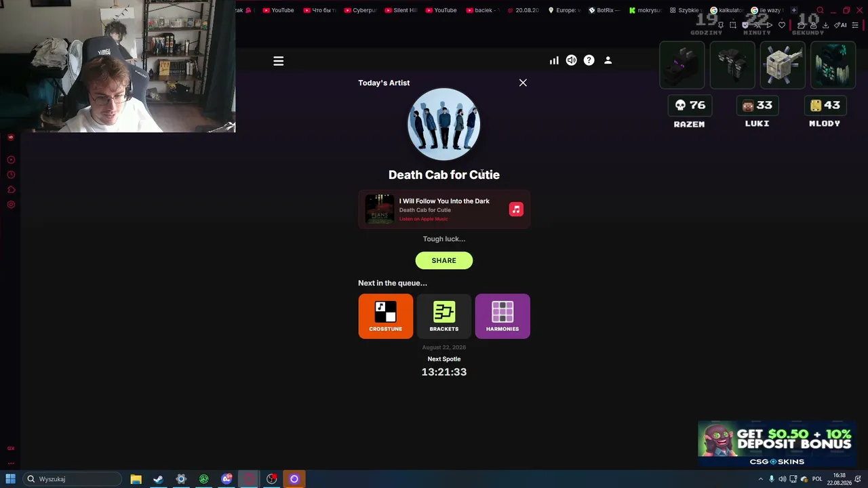868x488 pixels.
Task: Click the CSGO Skins deposit bonus ad
Action: click(777, 445)
